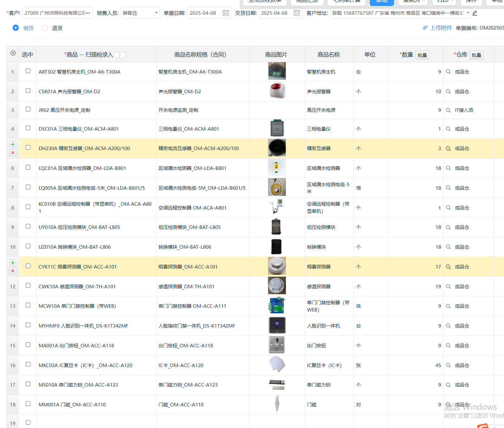This screenshot has height=428, width=504.
Task: Check the box for MS010A 单门磁力锁 row
Action: pyautogui.click(x=28, y=384)
